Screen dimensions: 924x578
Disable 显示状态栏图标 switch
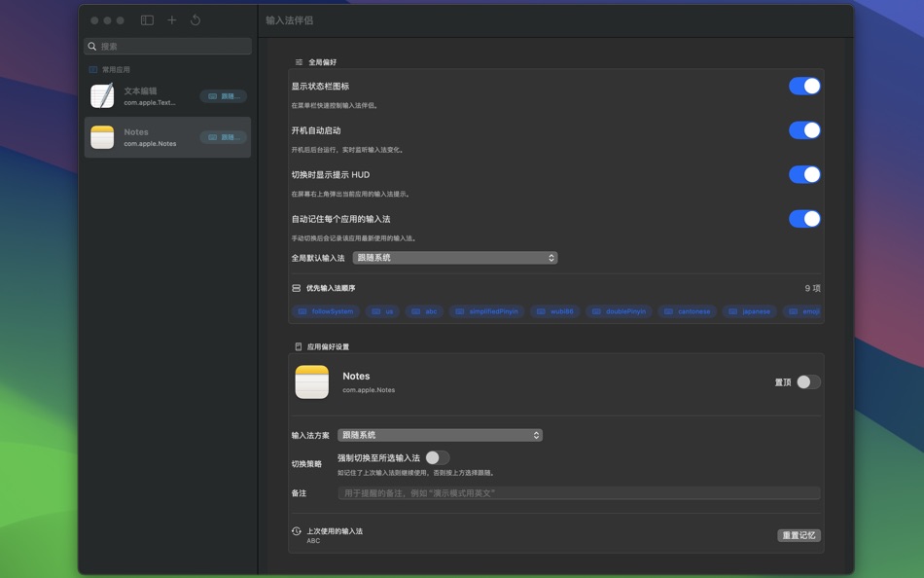pyautogui.click(x=803, y=86)
